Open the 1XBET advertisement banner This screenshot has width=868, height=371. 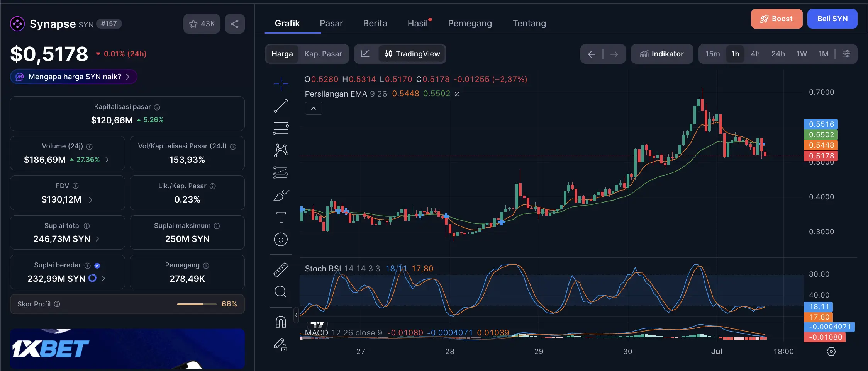tap(127, 349)
